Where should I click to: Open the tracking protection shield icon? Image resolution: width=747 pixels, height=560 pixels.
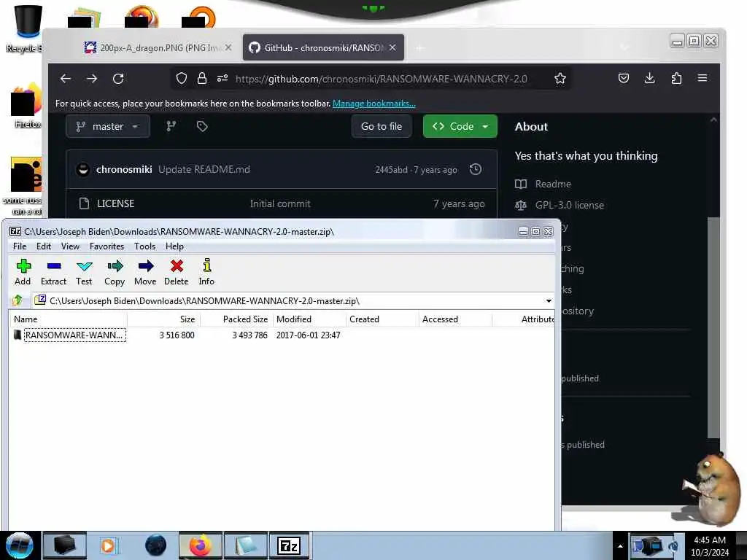(x=182, y=79)
